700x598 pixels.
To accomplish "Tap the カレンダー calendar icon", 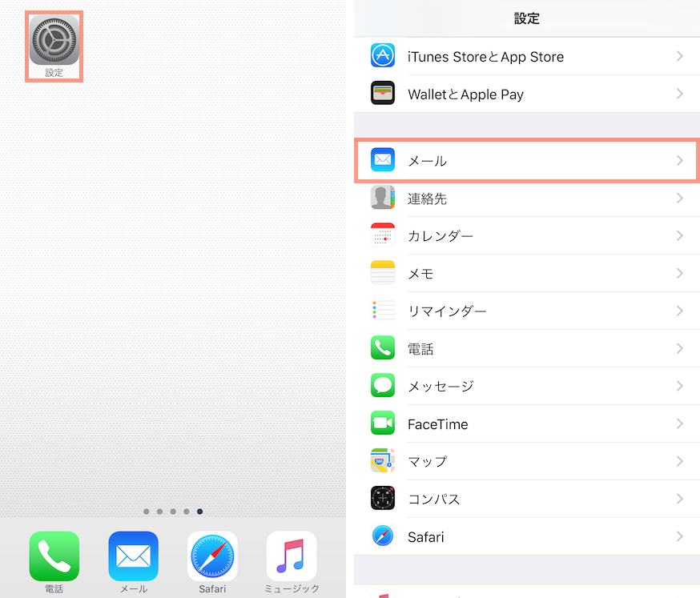I will tap(383, 235).
